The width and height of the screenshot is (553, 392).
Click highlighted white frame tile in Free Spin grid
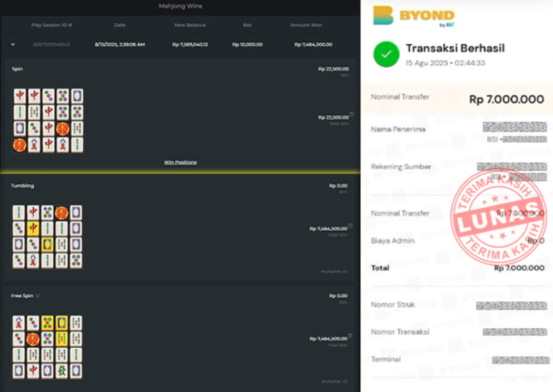pos(62,323)
